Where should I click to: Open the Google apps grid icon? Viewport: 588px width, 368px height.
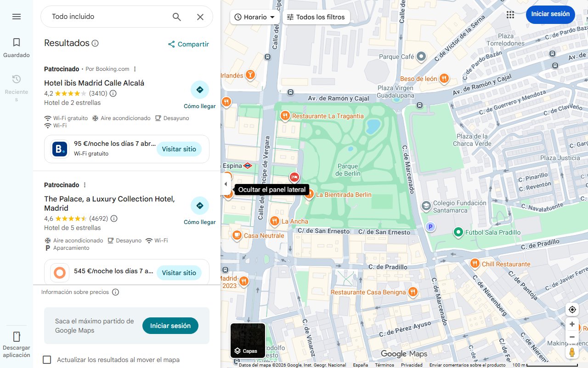click(510, 14)
